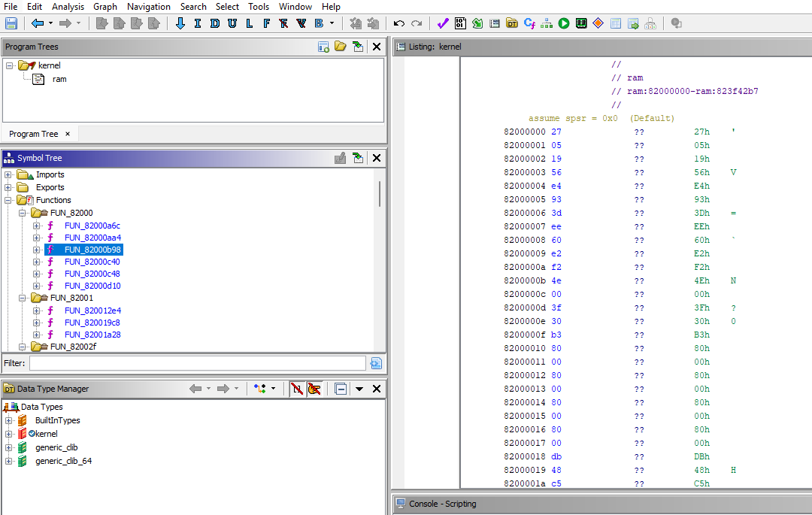Click the Symbol Tree Filter text field
The image size is (812, 515).
point(197,363)
